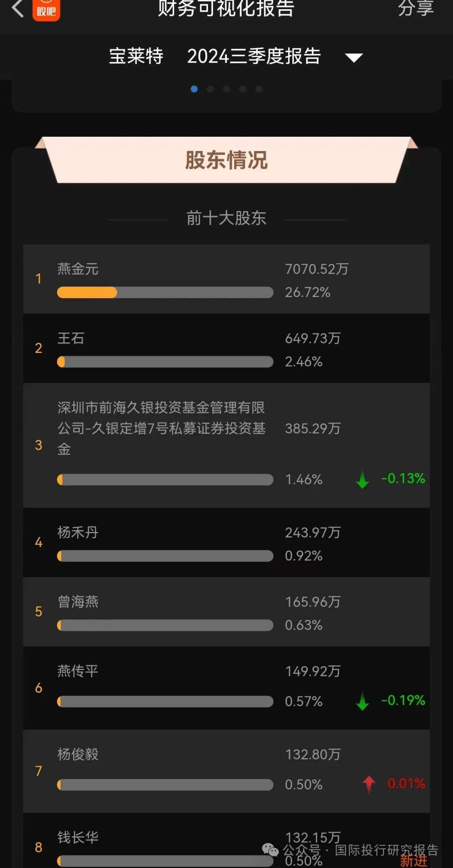The height and width of the screenshot is (868, 453).
Task: Switch to the second page indicator dot
Action: (211, 89)
